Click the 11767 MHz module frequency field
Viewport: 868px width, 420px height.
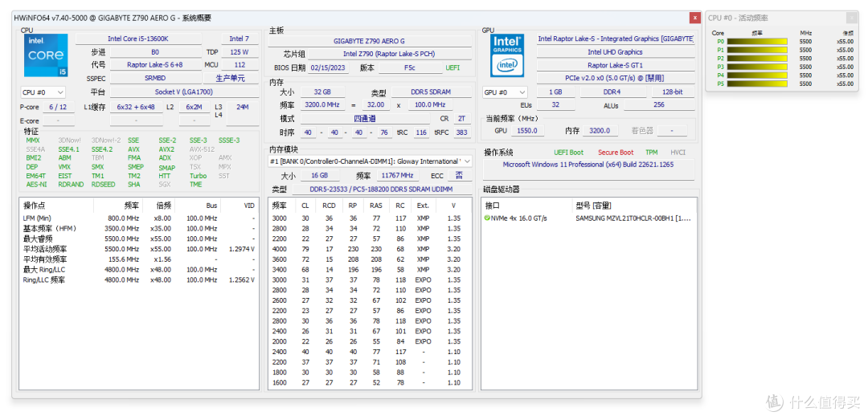pos(399,175)
